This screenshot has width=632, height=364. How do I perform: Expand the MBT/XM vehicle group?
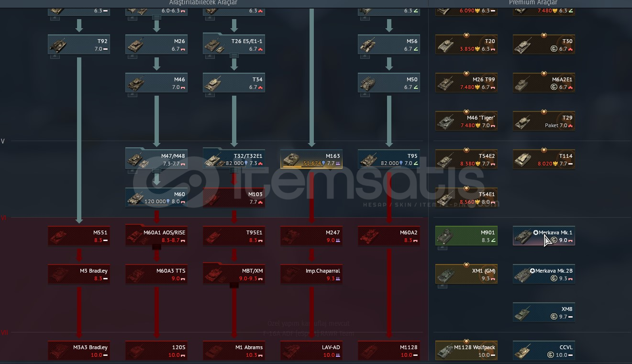click(234, 285)
